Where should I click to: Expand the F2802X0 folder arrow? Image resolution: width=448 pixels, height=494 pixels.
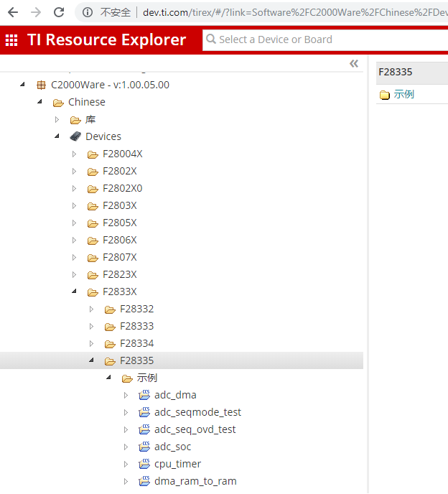[x=74, y=188]
